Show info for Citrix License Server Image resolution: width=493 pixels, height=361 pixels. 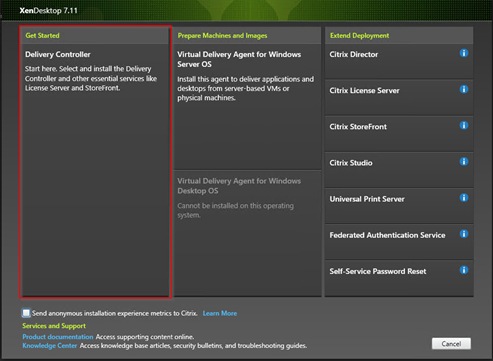pyautogui.click(x=464, y=89)
